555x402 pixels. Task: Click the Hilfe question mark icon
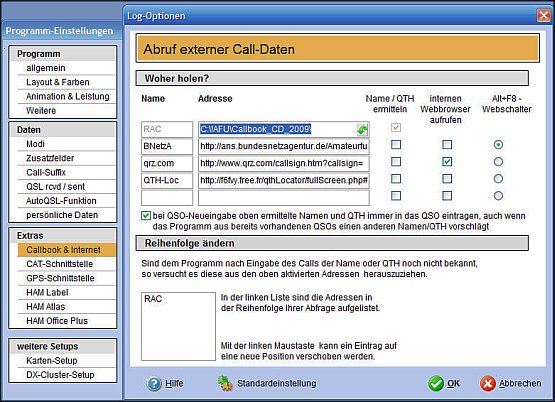(x=154, y=384)
